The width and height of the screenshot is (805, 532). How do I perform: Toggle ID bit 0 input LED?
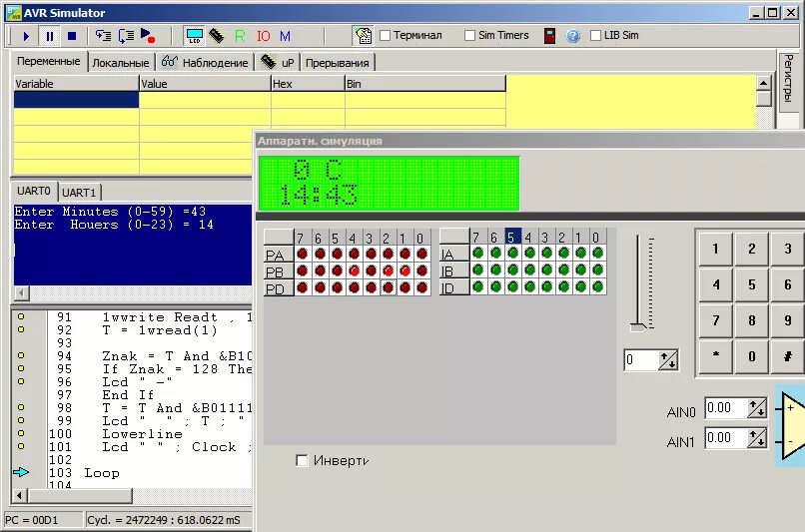pos(597,286)
